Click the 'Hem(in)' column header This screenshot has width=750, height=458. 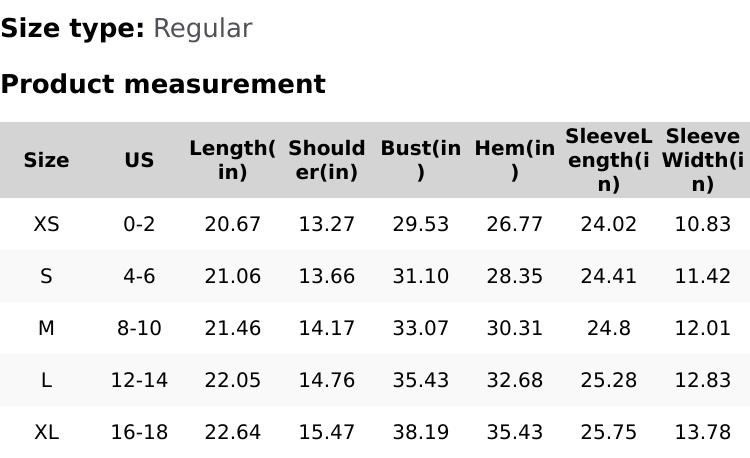tap(514, 160)
